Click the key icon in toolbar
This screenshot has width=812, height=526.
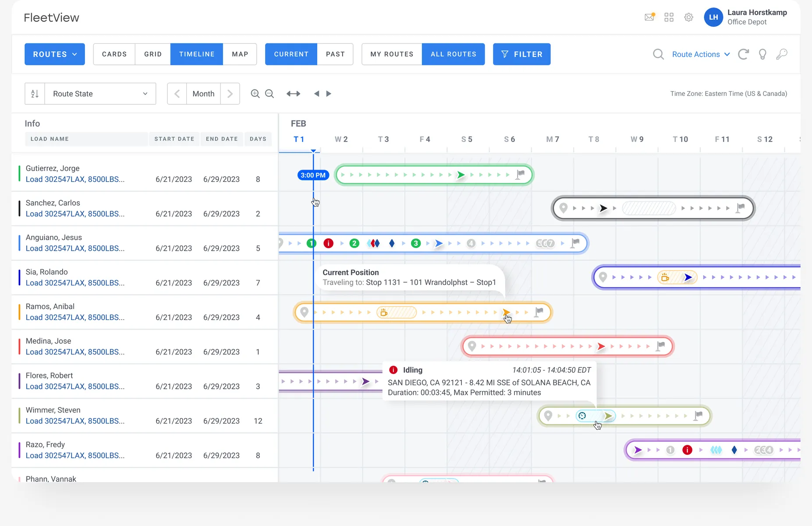[x=782, y=54]
